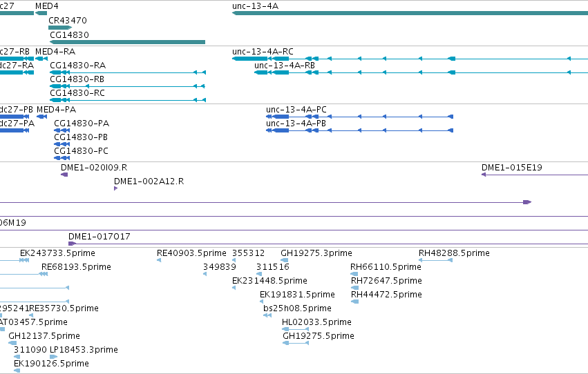Select the DME1-002A12.R small arrow glyph
588x374 pixels.
coord(116,188)
